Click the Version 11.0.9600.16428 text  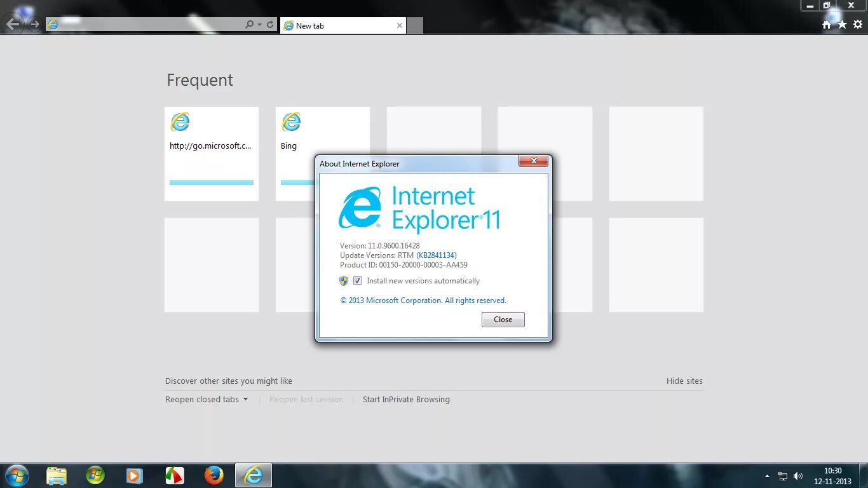pos(380,246)
